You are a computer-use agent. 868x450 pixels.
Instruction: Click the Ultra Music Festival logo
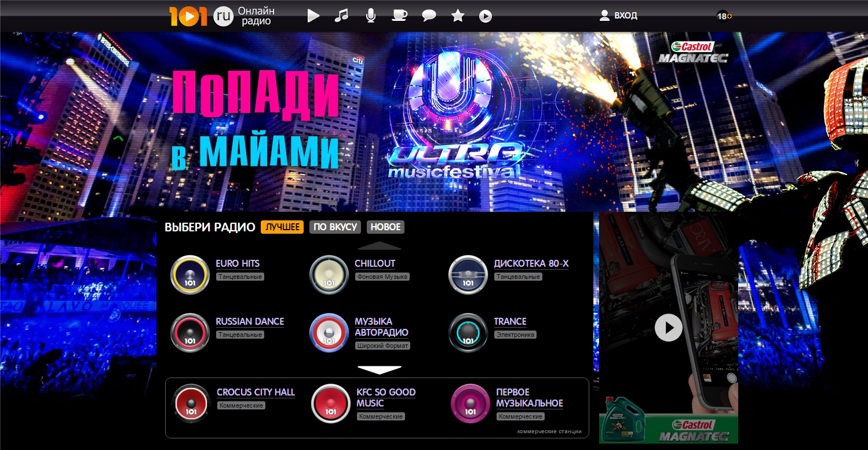[456, 115]
